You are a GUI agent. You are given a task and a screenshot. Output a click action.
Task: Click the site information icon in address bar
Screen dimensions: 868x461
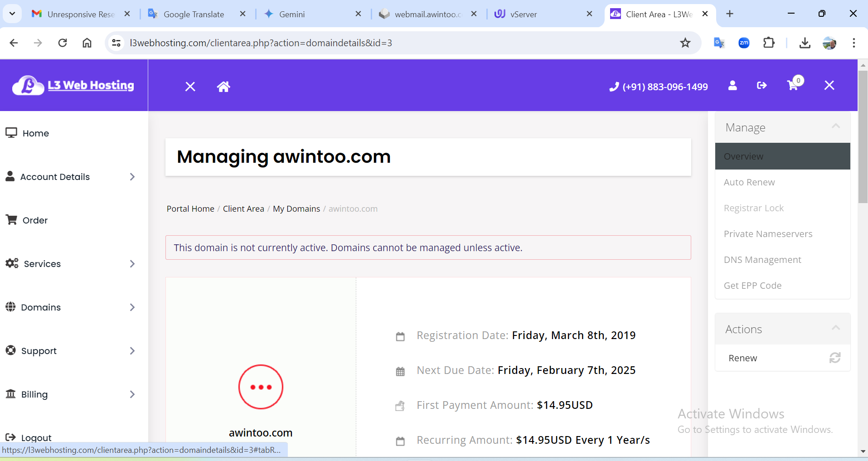pos(116,43)
